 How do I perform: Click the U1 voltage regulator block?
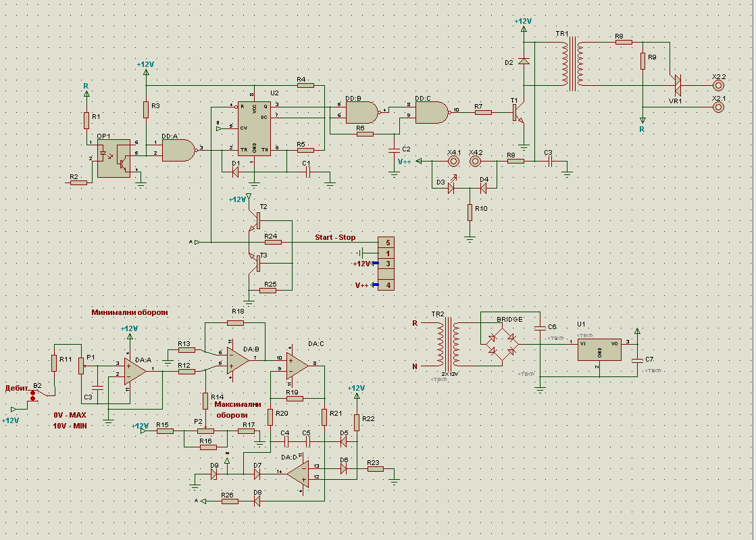tap(598, 353)
